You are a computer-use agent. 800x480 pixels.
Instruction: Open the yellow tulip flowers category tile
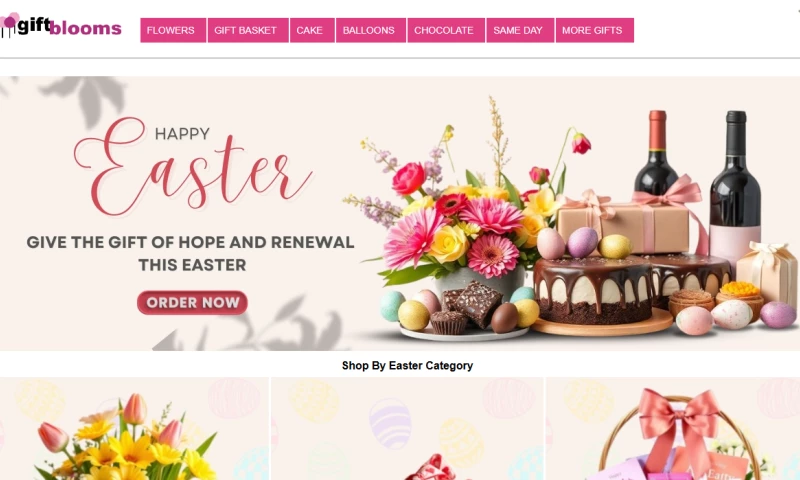tap(134, 428)
